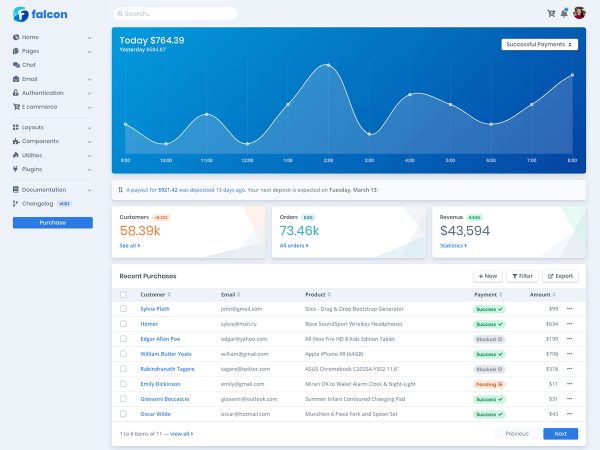Open the notifications bell
Viewport: 600px width, 450px height.
pyautogui.click(x=564, y=13)
